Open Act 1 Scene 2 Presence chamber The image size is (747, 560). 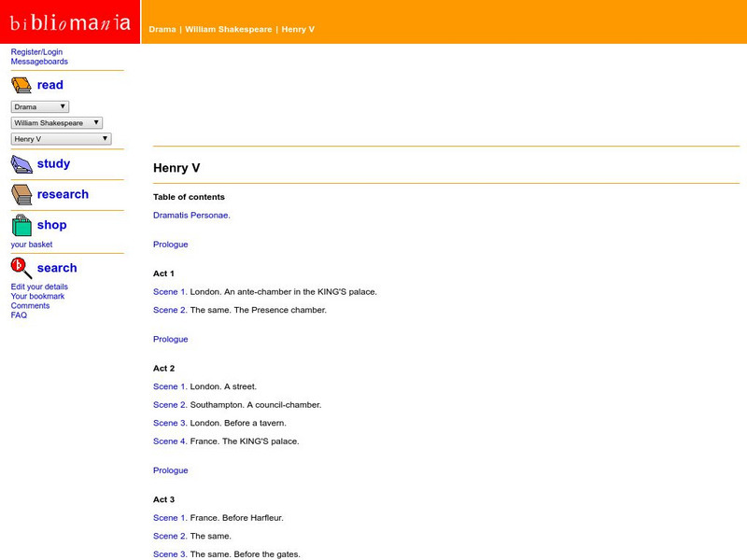pyautogui.click(x=170, y=310)
